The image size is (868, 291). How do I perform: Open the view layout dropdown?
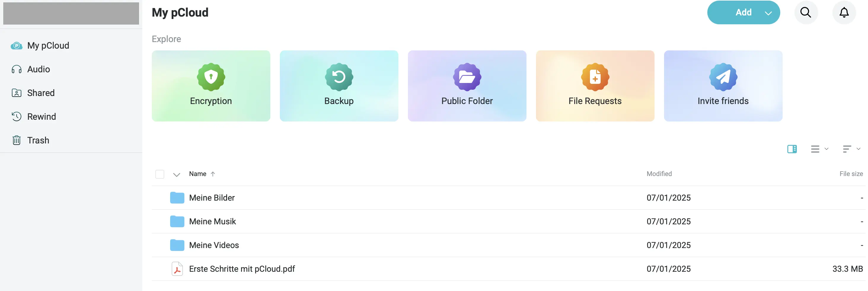[819, 149]
